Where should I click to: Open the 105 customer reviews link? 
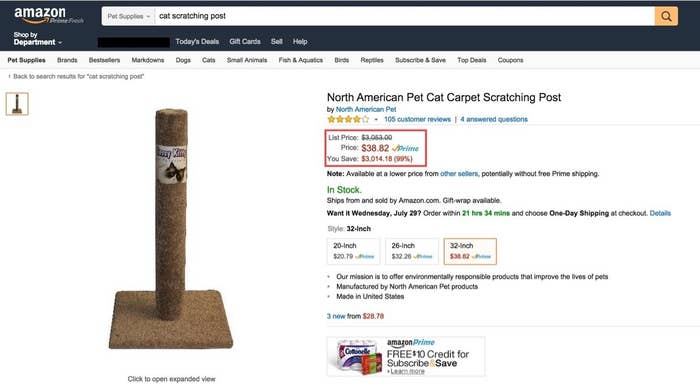coord(417,119)
